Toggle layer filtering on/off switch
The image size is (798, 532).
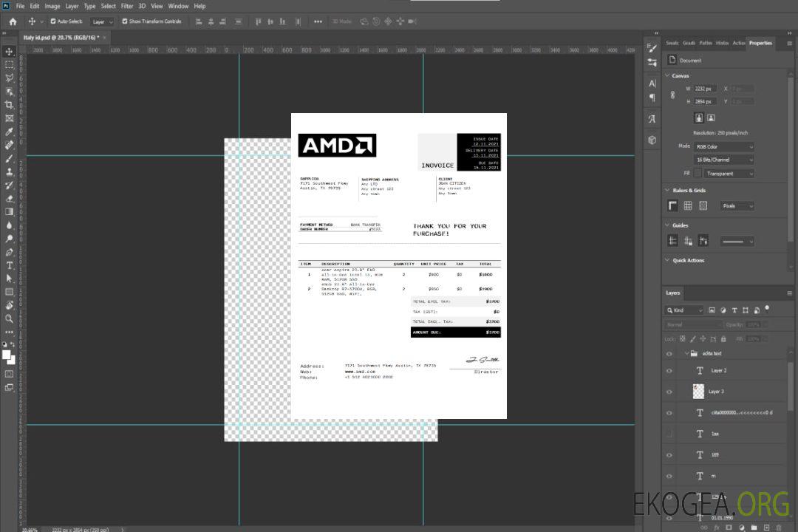[767, 309]
